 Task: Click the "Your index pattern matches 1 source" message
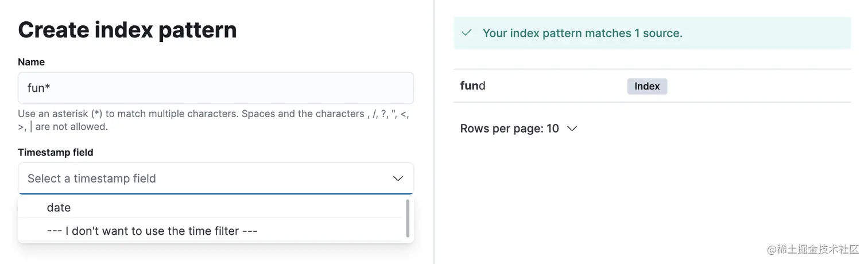582,33
